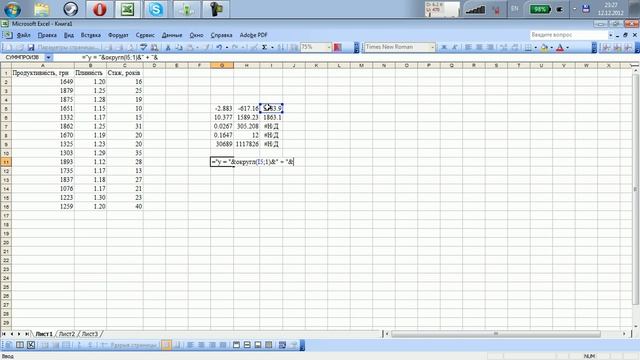Open the Данные menu
The height and width of the screenshot is (360, 640).
pos(172,35)
